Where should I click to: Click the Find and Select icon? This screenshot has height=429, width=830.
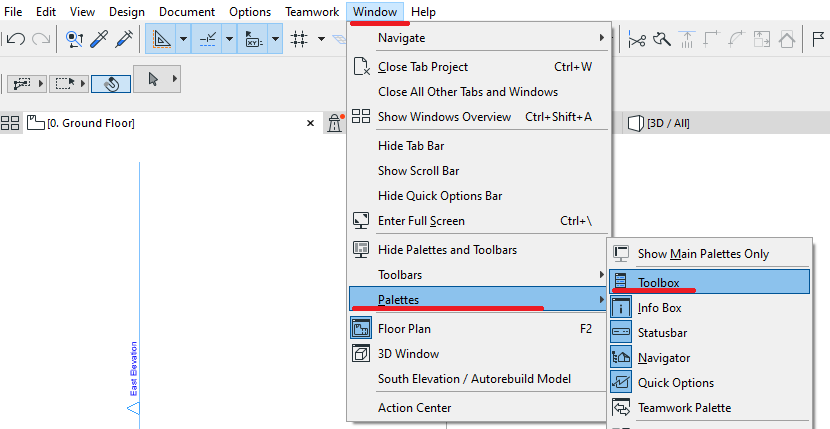coord(73,39)
